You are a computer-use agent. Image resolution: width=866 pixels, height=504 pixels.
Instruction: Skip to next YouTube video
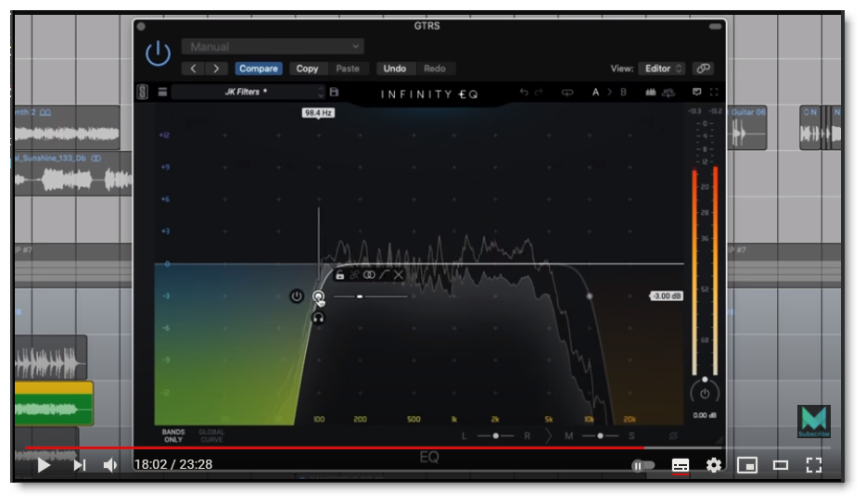pos(80,465)
